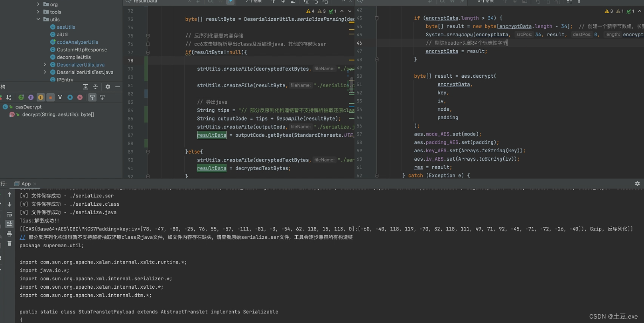The image size is (644, 323).
Task: Place cursor on resultData at line 87
Action: coord(212,135)
